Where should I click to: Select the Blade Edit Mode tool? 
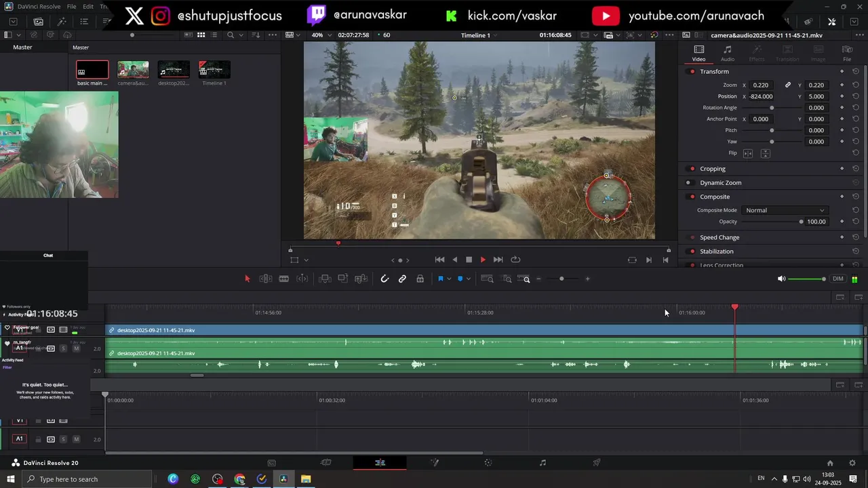[x=284, y=279]
